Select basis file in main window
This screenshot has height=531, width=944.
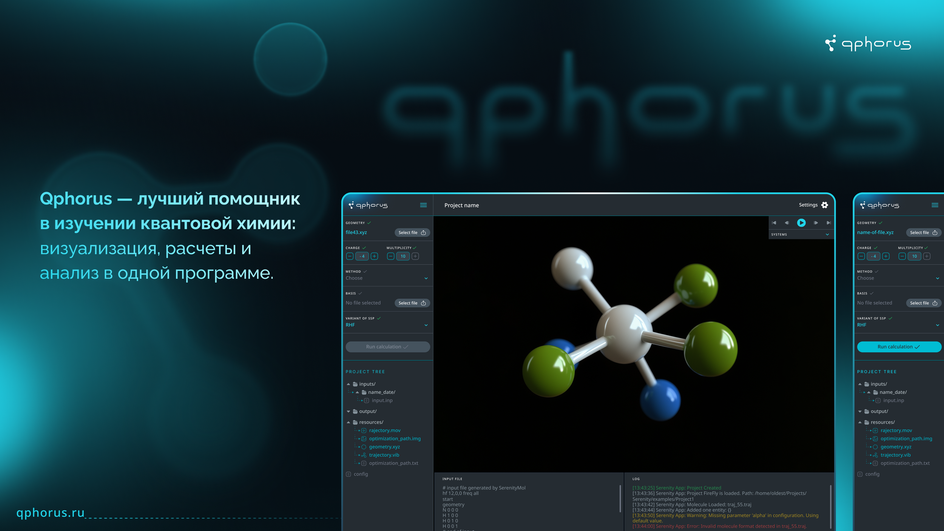[x=412, y=303]
